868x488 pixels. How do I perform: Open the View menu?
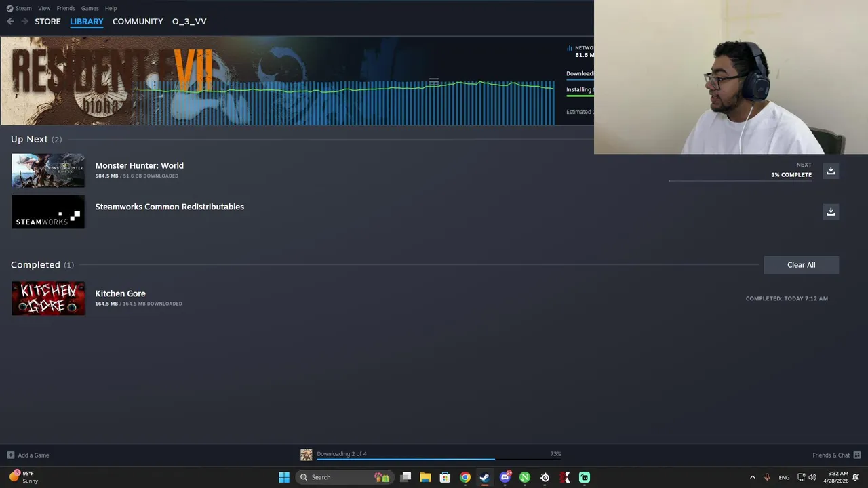(x=44, y=8)
